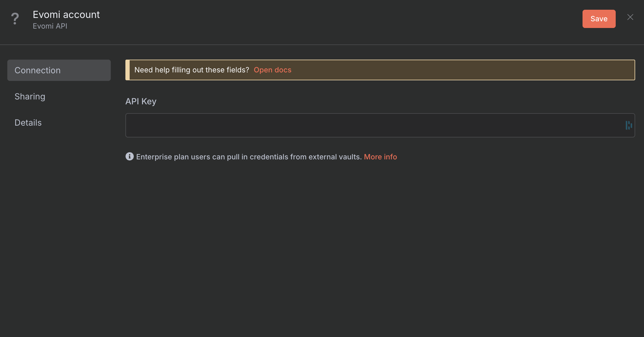Click the 'Need help filling out these fields?' text
The height and width of the screenshot is (337, 644).
[192, 70]
